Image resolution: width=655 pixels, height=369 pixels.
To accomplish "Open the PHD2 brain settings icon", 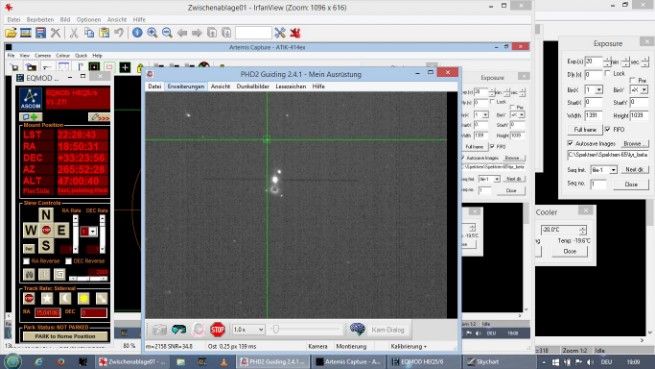I will point(357,330).
